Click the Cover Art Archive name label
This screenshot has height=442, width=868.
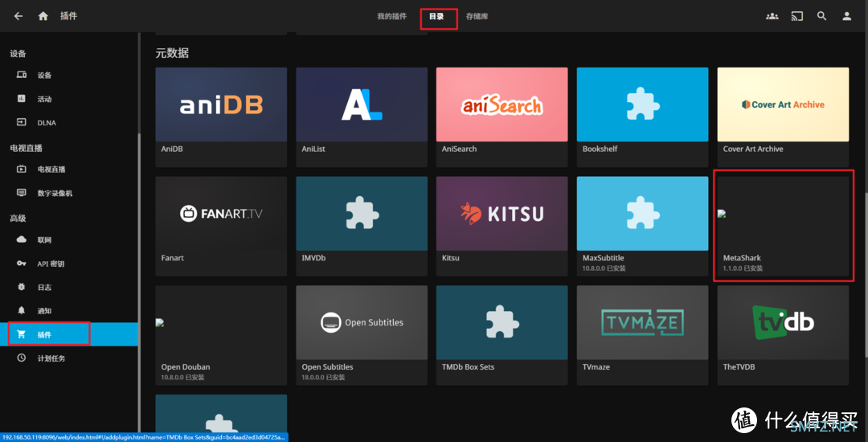[753, 149]
